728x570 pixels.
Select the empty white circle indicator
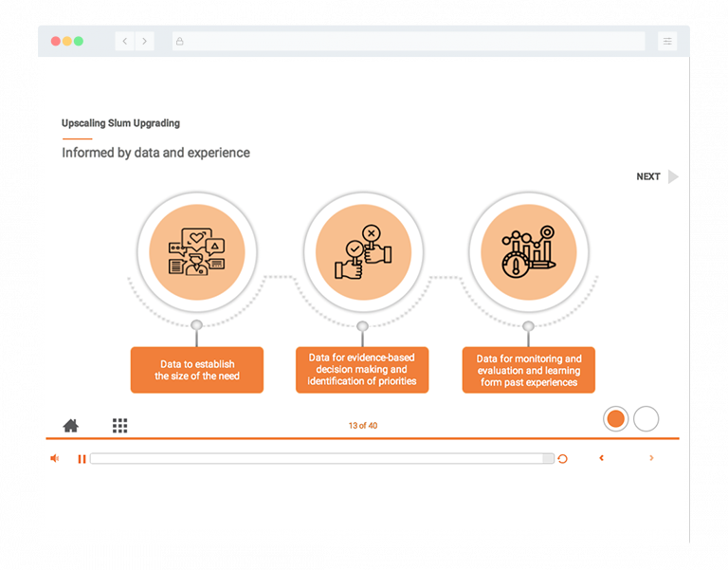(x=646, y=418)
